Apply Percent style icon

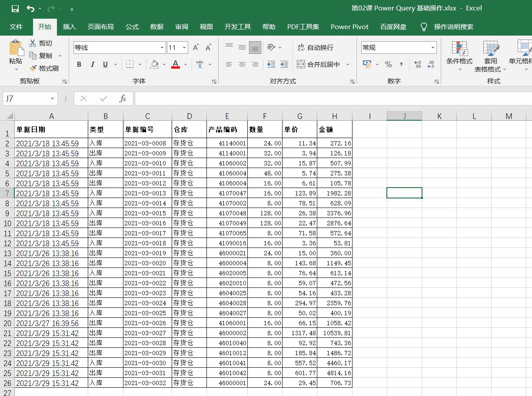pos(388,64)
